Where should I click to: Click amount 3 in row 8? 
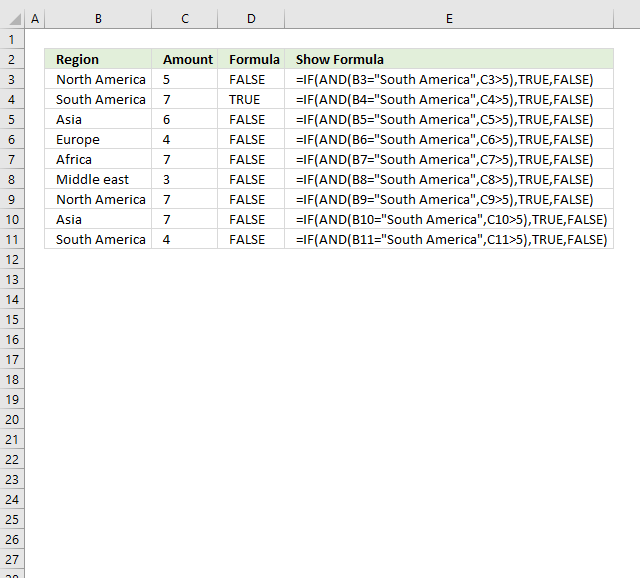[x=185, y=179]
